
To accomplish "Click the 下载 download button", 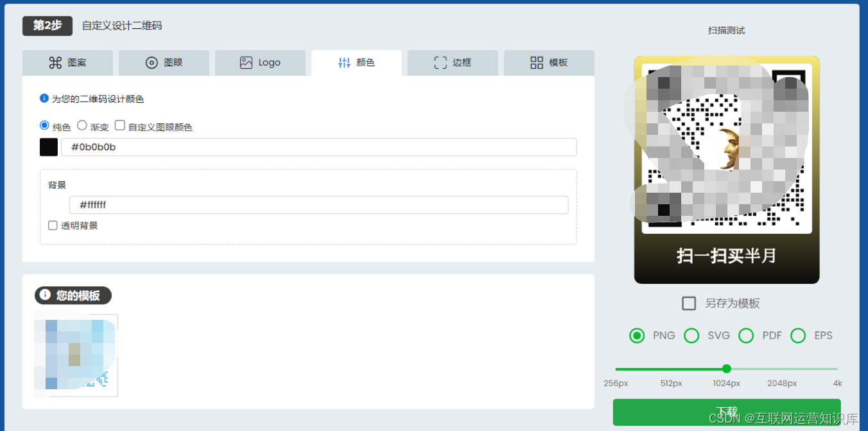I will coord(727,412).
